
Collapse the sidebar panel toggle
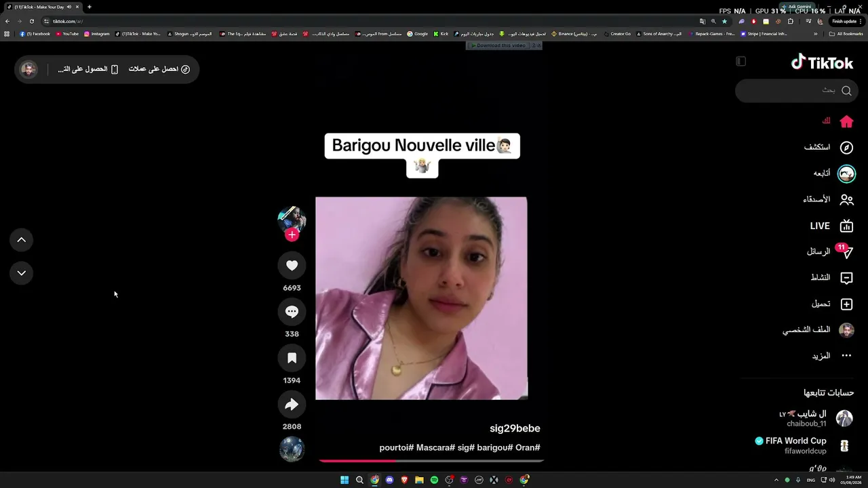point(741,62)
